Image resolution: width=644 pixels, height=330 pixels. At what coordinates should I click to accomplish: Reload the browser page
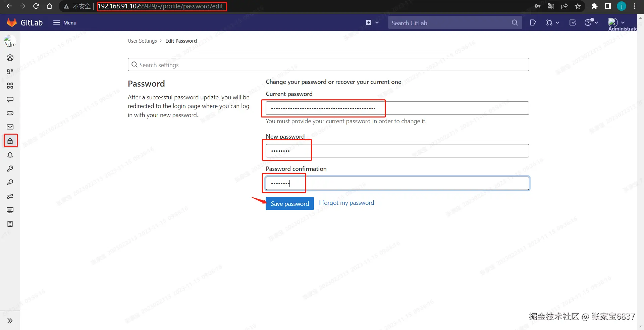point(36,6)
